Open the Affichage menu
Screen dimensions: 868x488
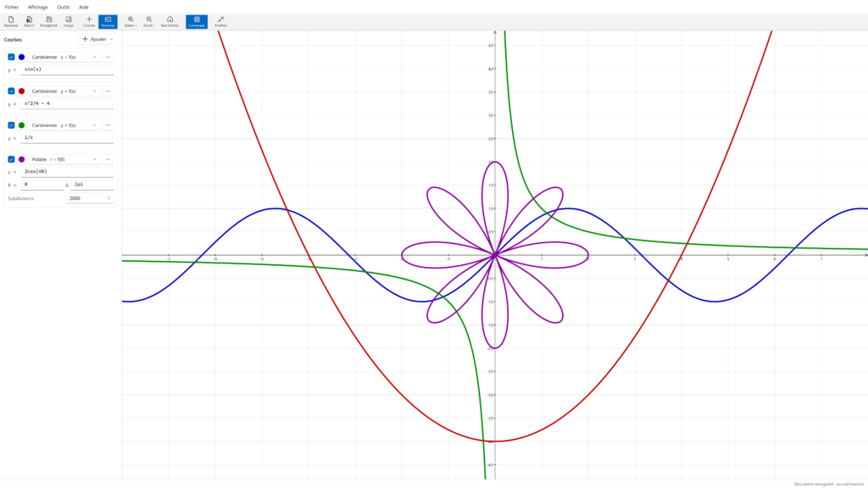(37, 7)
